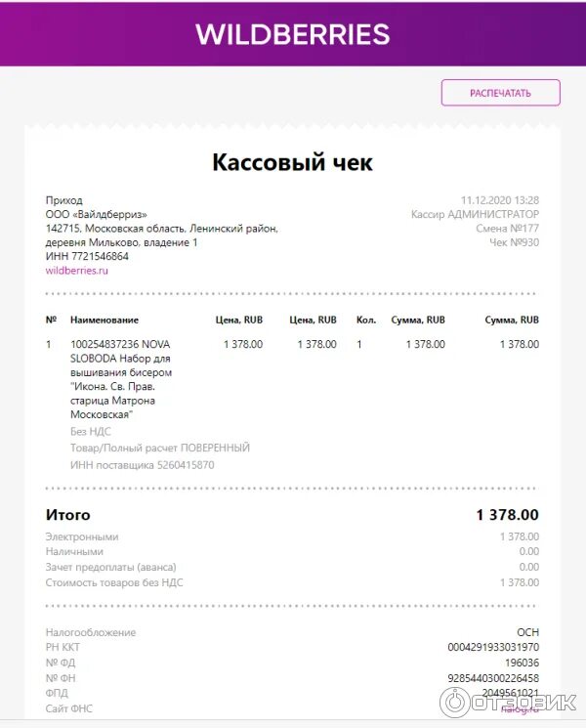Select the receipt date 11.12.2020 13:28
Image resolution: width=586 pixels, height=728 pixels.
(x=500, y=200)
